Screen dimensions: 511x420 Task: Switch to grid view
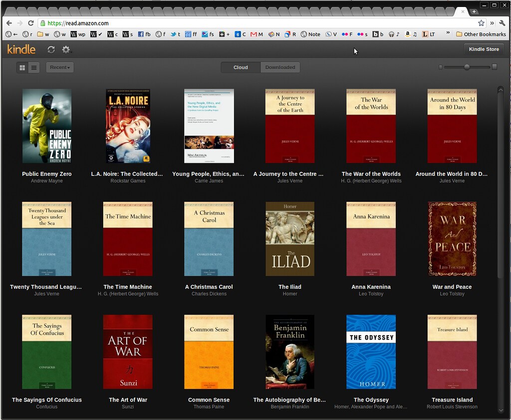(22, 67)
